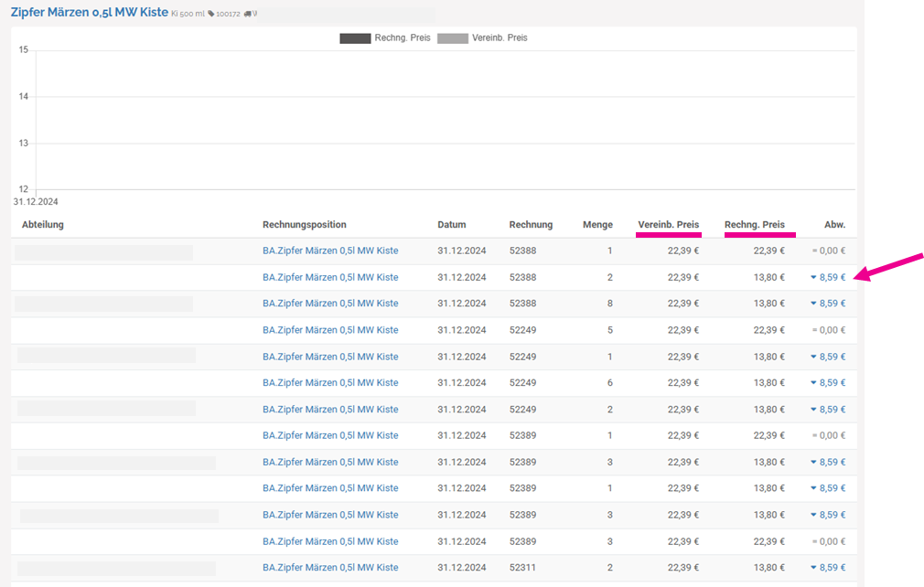Click the 8,59 € deviation in row 52388 quantity 8
Image resolution: width=924 pixels, height=587 pixels.
click(x=828, y=304)
